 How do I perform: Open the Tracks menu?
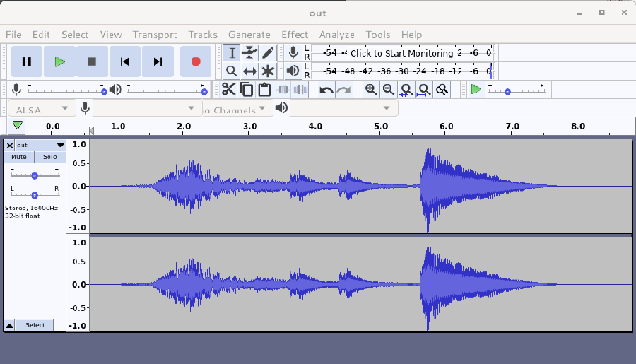click(x=203, y=35)
